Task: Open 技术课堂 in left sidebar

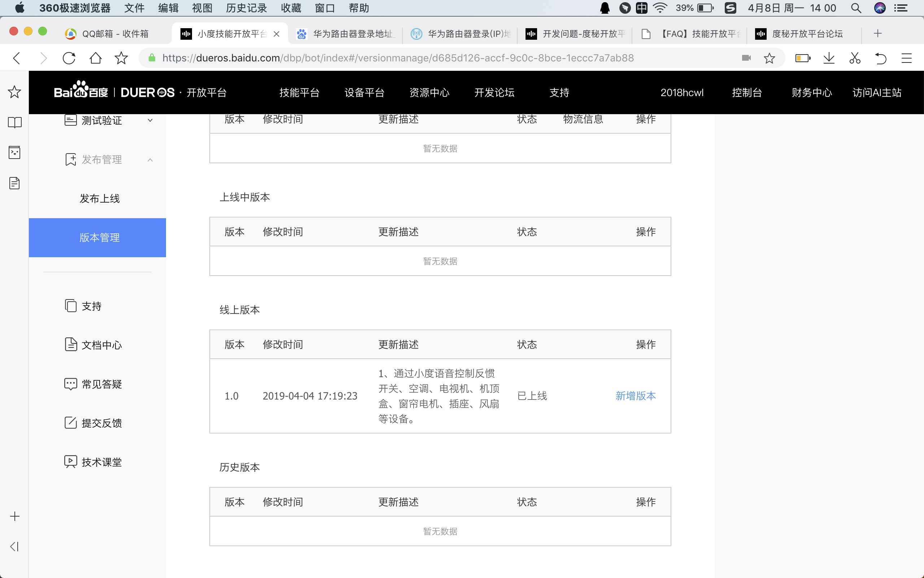Action: coord(93,462)
